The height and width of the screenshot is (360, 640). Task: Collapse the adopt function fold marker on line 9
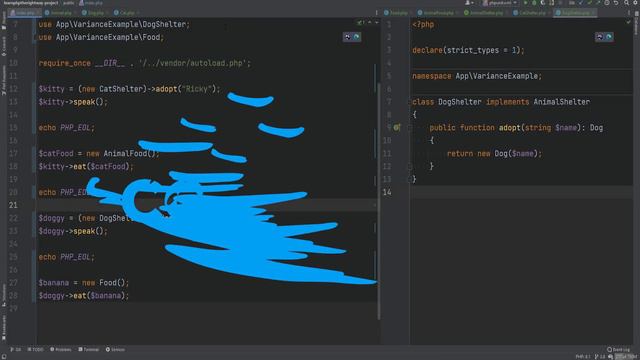[410, 128]
